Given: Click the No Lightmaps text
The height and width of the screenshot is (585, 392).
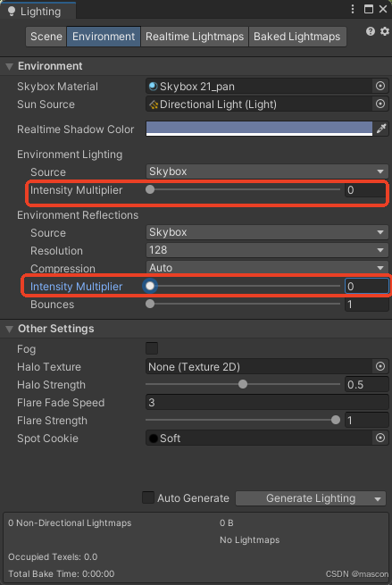Looking at the screenshot, I should tap(249, 539).
